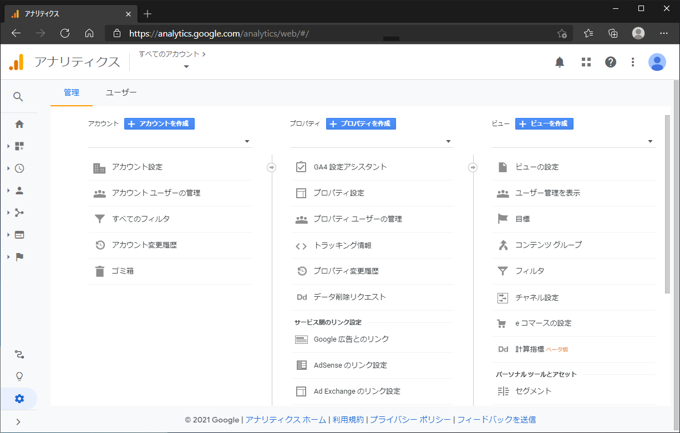Switch to the 管理 tab
The width and height of the screenshot is (680, 433).
[72, 92]
